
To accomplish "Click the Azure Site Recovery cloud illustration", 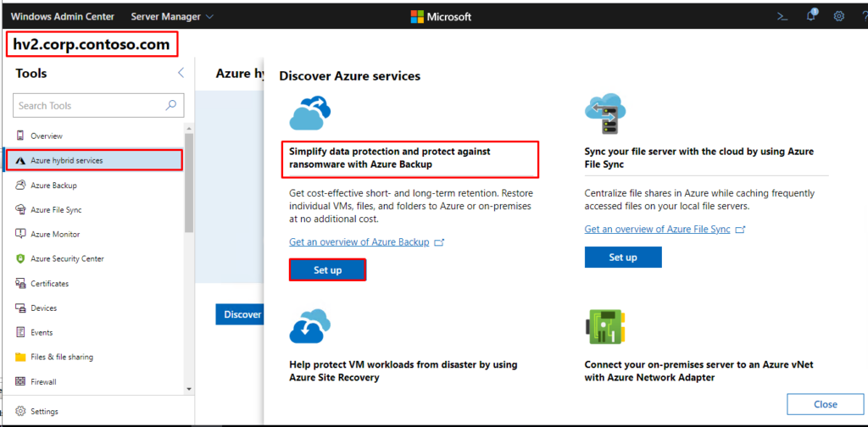I will (310, 326).
